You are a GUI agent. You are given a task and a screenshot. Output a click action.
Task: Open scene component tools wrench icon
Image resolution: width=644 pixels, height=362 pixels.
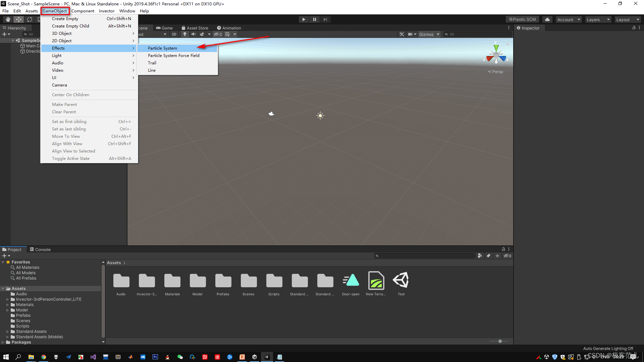click(x=401, y=34)
